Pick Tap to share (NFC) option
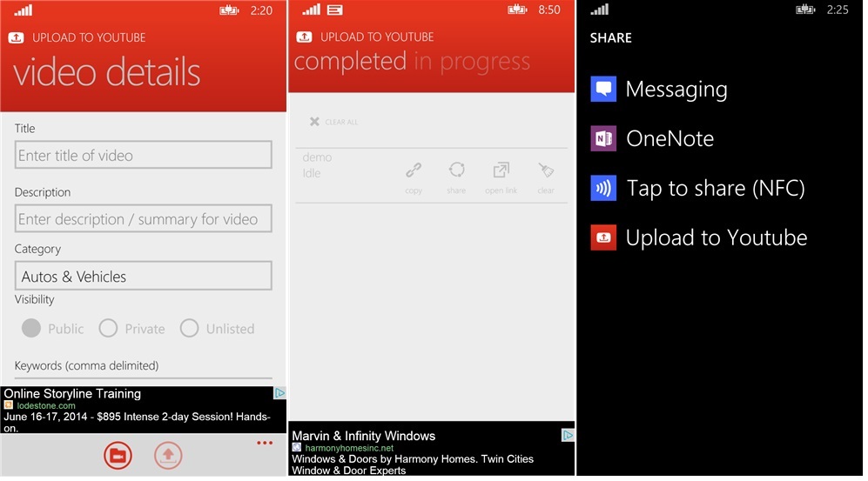This screenshot has height=481, width=868. [715, 189]
